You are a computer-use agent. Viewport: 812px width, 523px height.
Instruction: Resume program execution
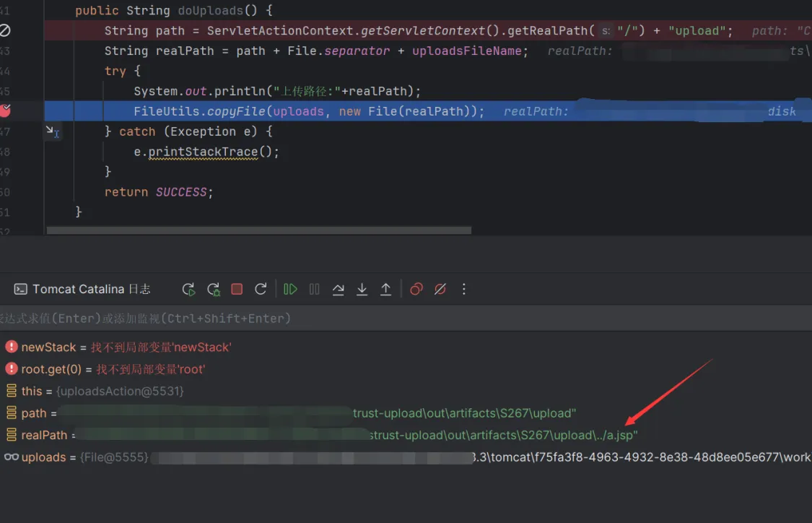pyautogui.click(x=290, y=289)
